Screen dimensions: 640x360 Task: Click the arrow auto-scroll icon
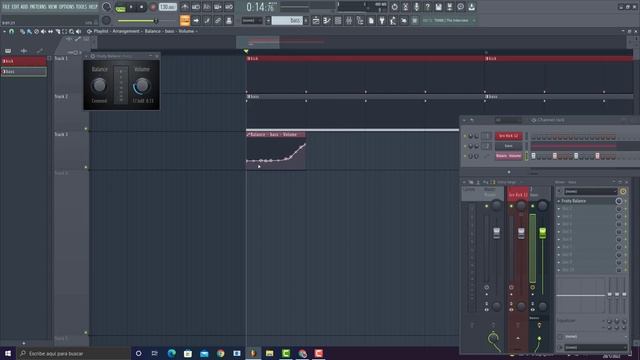tap(196, 20)
